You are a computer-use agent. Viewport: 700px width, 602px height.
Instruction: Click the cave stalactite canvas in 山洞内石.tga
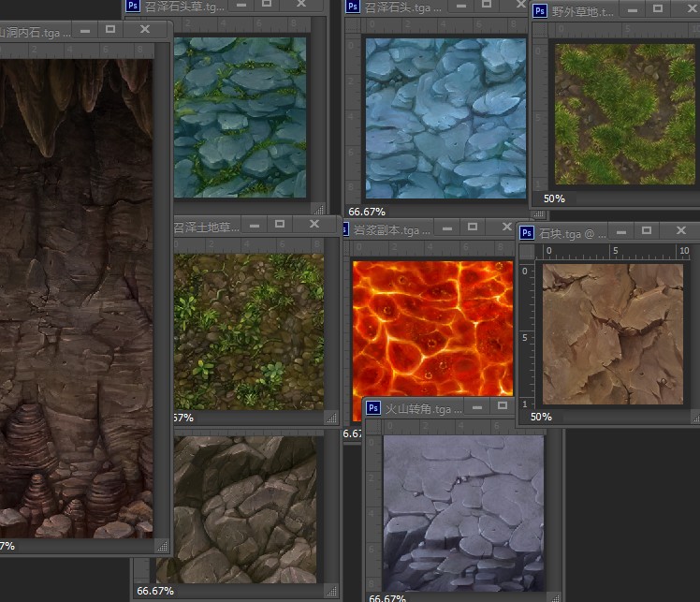(x=77, y=299)
